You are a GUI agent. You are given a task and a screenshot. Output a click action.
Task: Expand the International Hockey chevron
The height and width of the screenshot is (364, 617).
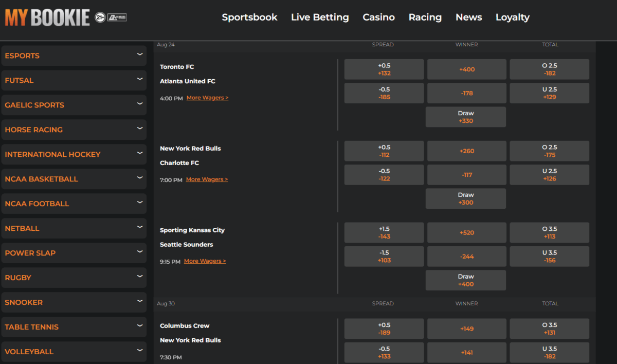pos(139,153)
